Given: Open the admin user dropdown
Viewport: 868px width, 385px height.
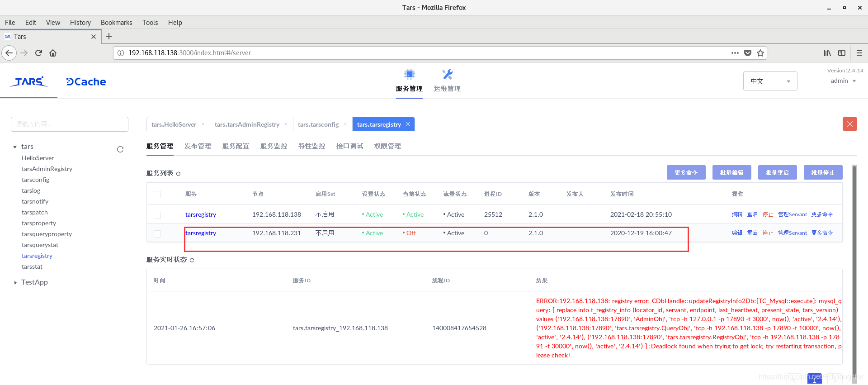Looking at the screenshot, I should point(843,81).
